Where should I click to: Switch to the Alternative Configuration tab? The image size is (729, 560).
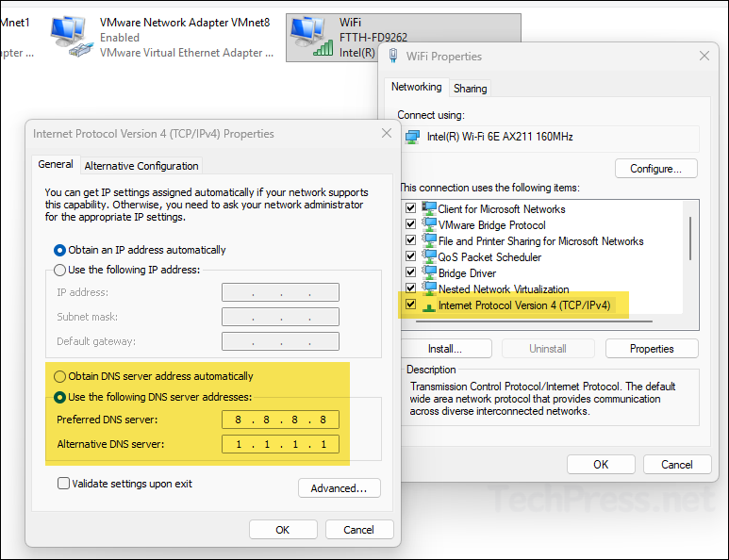(x=141, y=166)
